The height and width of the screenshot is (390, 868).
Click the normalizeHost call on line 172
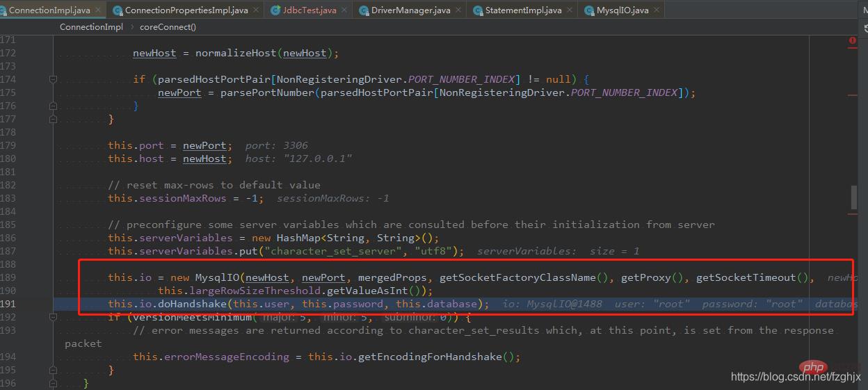236,53
